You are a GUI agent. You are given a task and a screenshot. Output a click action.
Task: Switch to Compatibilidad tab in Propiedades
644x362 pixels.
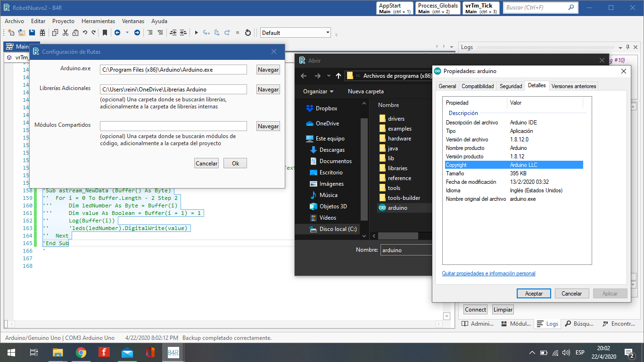(x=478, y=86)
